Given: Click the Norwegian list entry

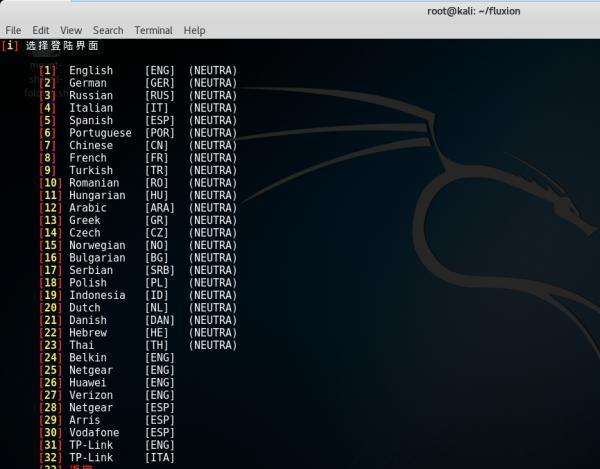Looking at the screenshot, I should 97,245.
